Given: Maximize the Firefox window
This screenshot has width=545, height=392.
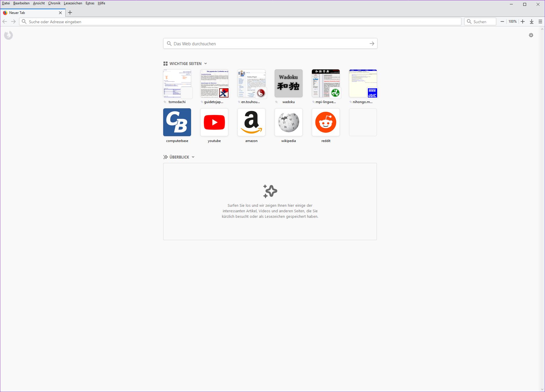Looking at the screenshot, I should click(x=525, y=4).
